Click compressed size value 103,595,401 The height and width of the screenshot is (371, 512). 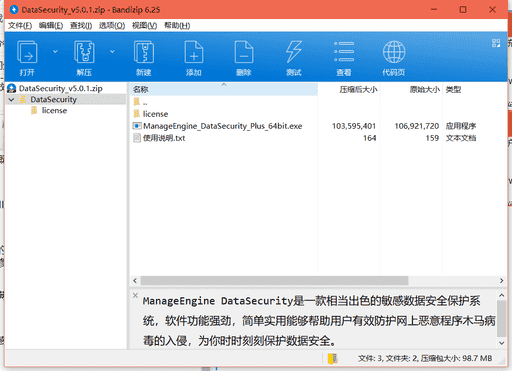tap(354, 126)
